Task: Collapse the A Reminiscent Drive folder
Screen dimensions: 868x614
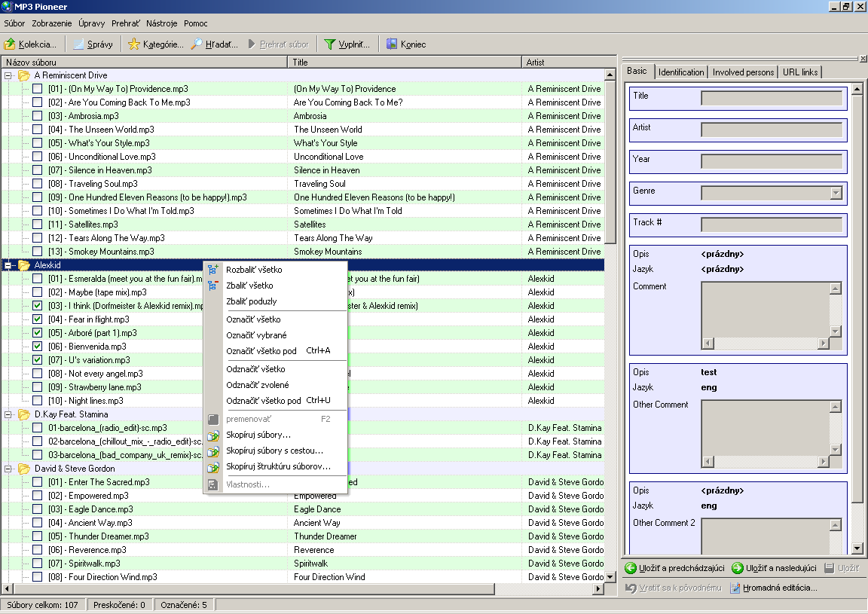Action: (9, 75)
